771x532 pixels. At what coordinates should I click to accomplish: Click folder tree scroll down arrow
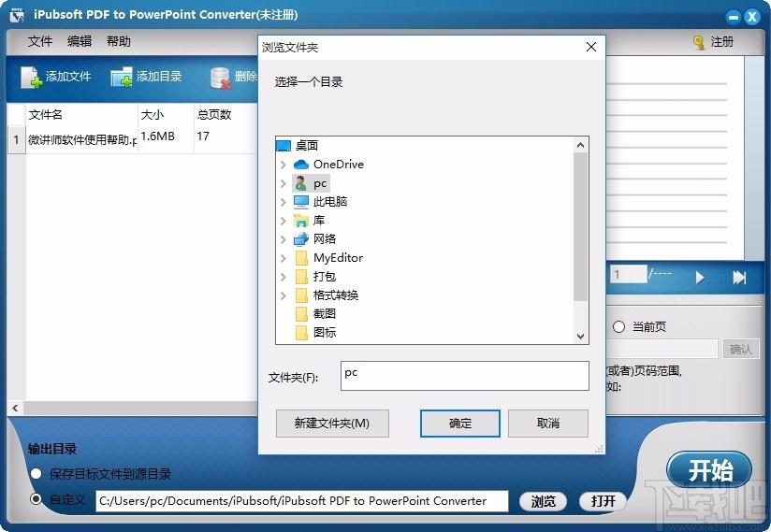580,336
